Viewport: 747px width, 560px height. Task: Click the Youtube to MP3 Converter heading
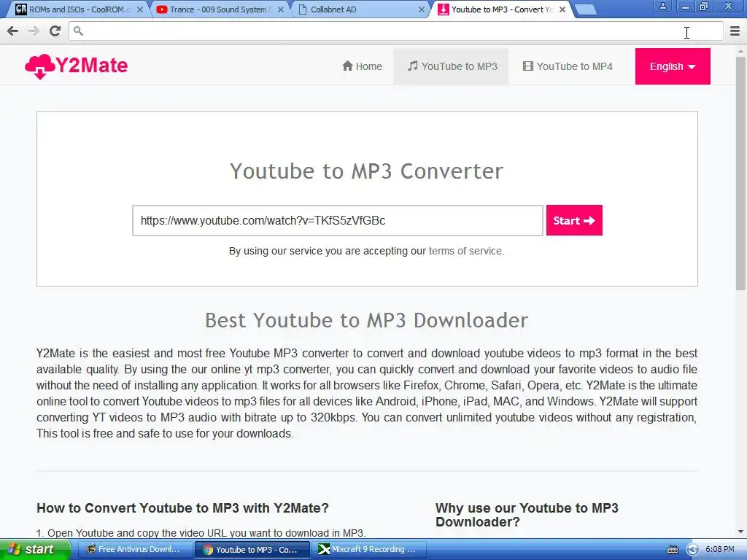366,171
